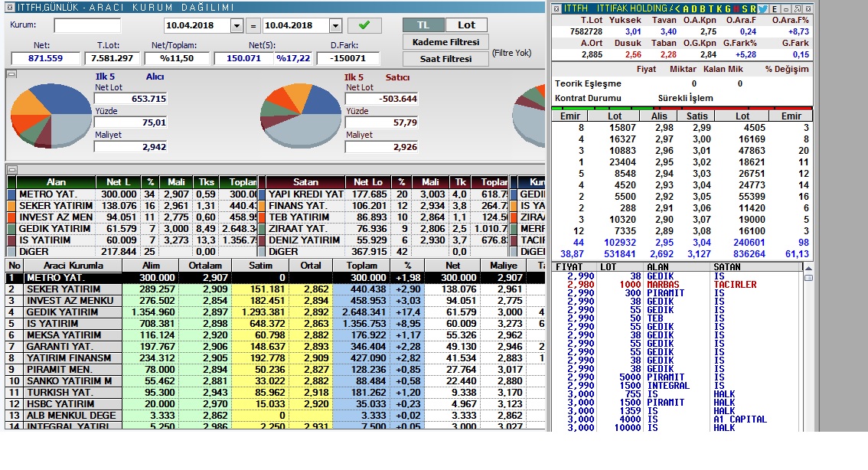This screenshot has width=868, height=470.
Task: Click the '=' button between dates
Action: 253,25
